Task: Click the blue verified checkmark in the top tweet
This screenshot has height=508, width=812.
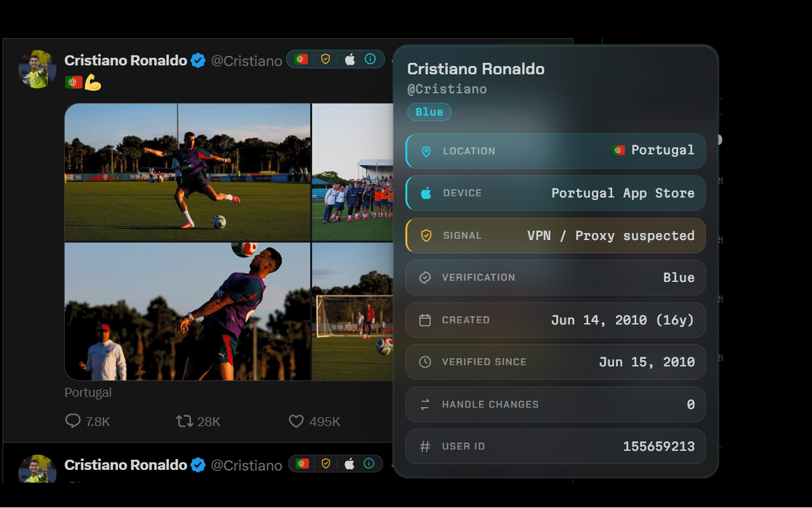Action: pos(199,60)
